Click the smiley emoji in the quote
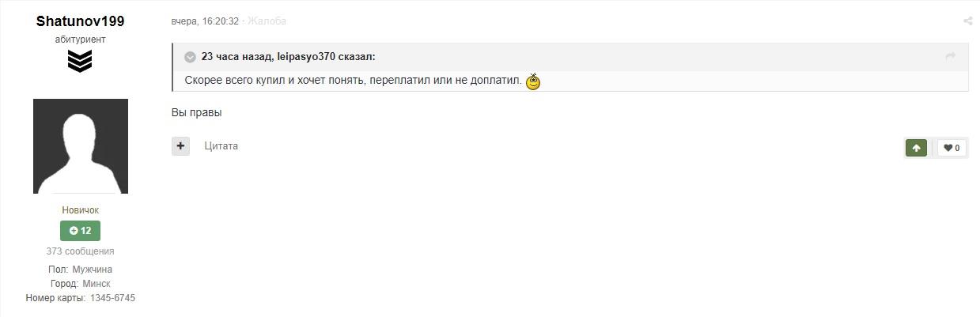 pos(533,81)
